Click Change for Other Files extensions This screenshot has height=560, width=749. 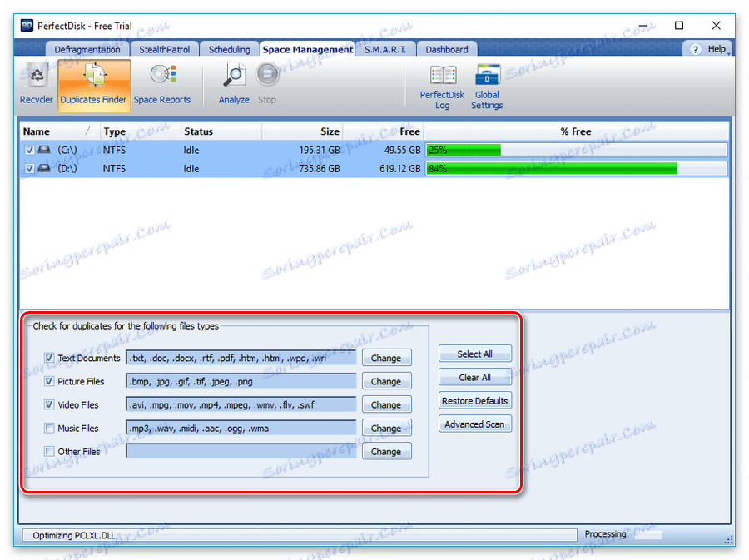pos(386,452)
